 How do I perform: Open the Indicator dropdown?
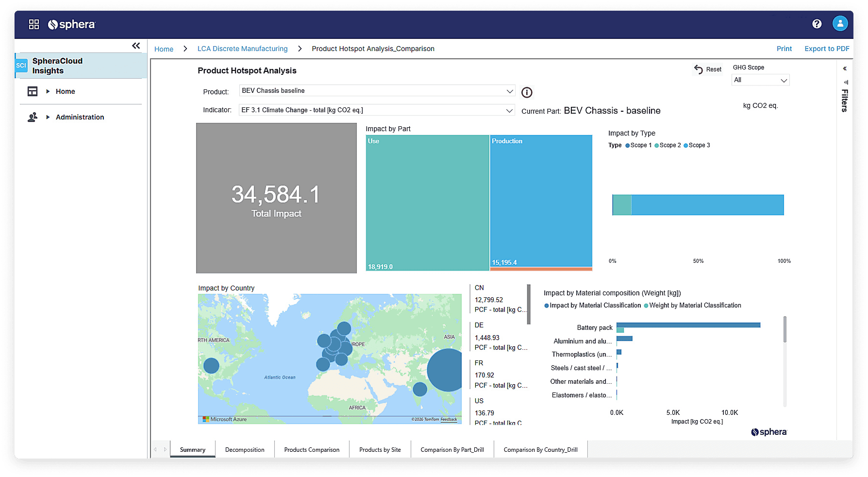tap(377, 110)
